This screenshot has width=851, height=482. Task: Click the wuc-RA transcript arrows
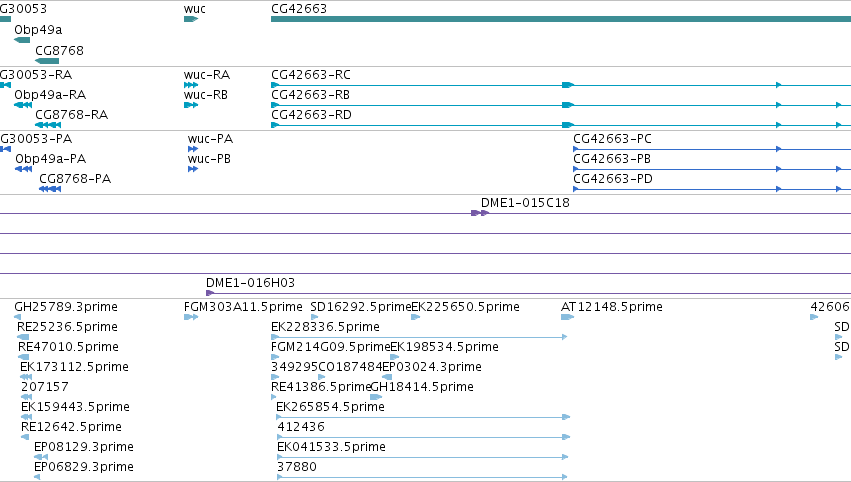click(191, 85)
